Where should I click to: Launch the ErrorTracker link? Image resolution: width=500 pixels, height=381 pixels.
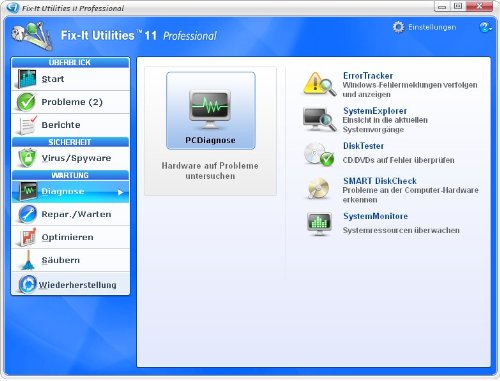368,76
